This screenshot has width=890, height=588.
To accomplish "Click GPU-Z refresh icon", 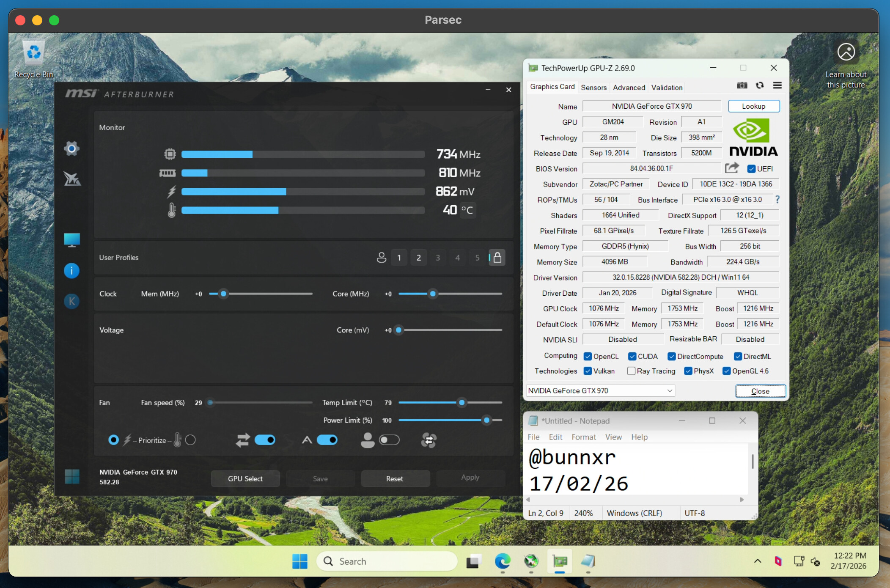I will click(760, 85).
